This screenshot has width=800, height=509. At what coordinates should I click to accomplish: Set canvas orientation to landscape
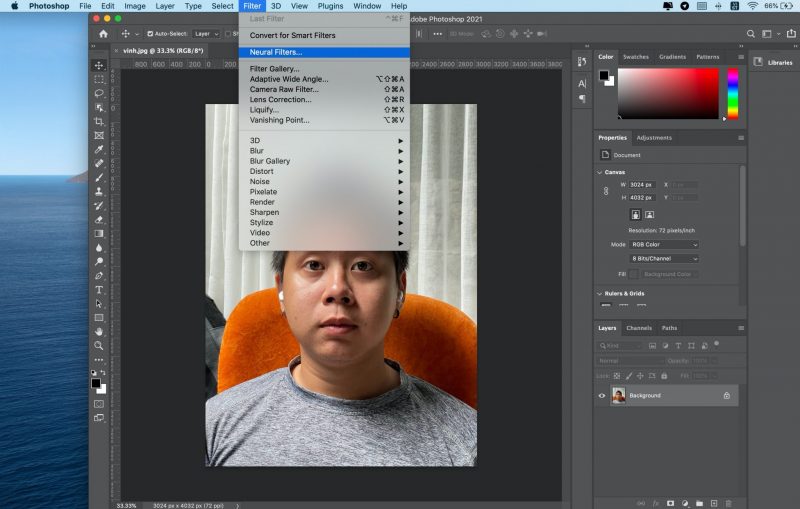[x=649, y=215]
